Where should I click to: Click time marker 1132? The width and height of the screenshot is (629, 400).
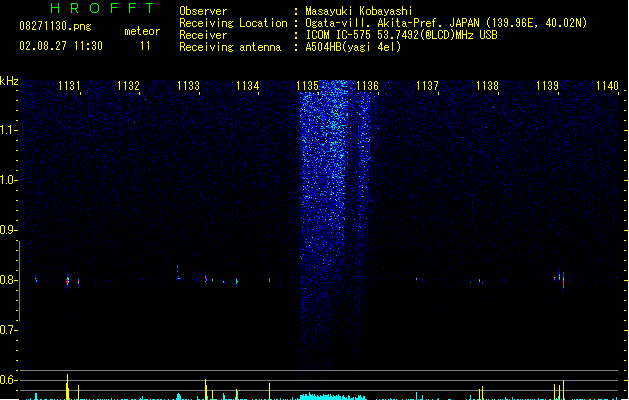[x=128, y=86]
